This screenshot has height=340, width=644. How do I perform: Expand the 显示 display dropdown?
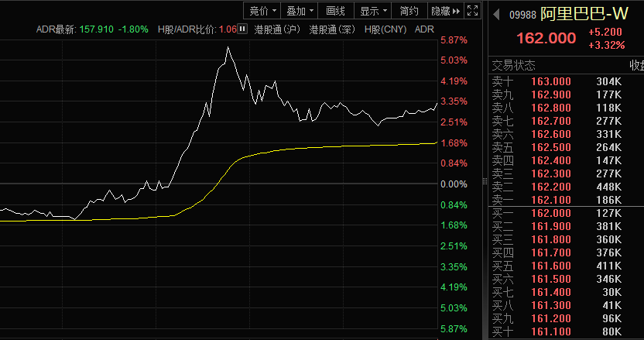pos(373,11)
